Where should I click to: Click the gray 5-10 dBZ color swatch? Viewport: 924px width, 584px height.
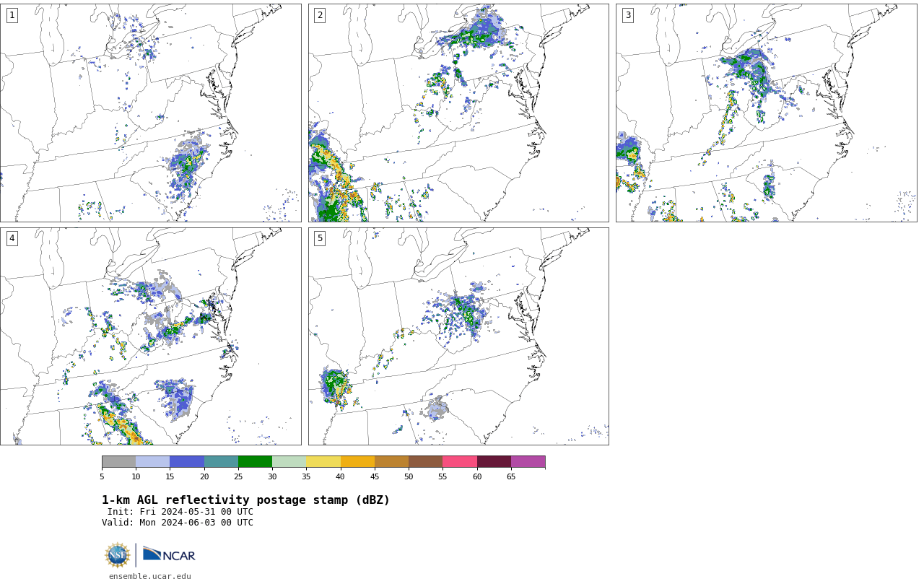118,462
